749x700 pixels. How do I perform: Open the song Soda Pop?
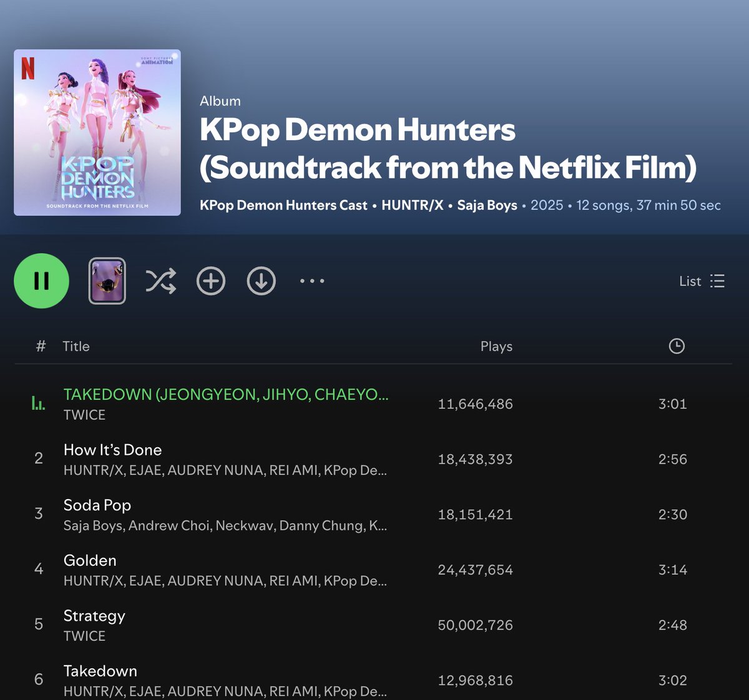click(x=97, y=505)
